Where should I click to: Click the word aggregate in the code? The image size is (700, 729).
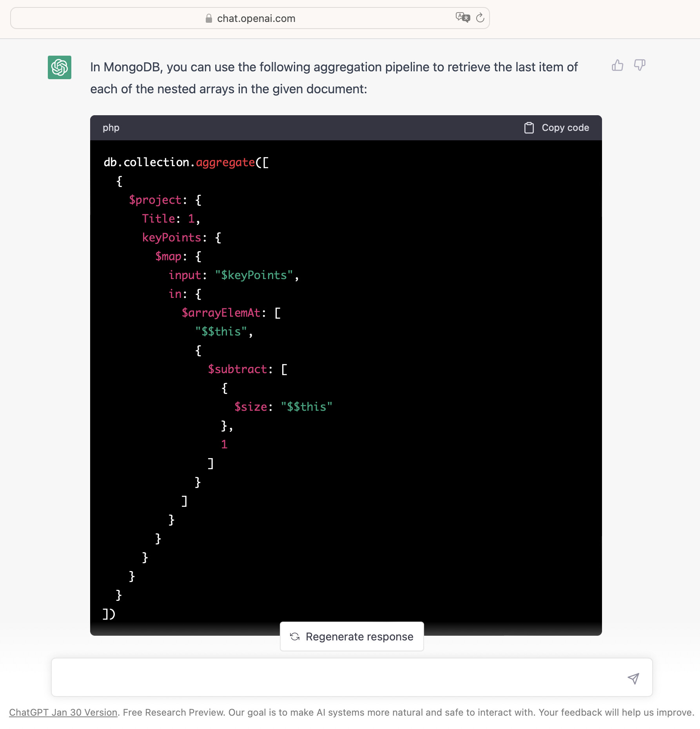pyautogui.click(x=225, y=162)
